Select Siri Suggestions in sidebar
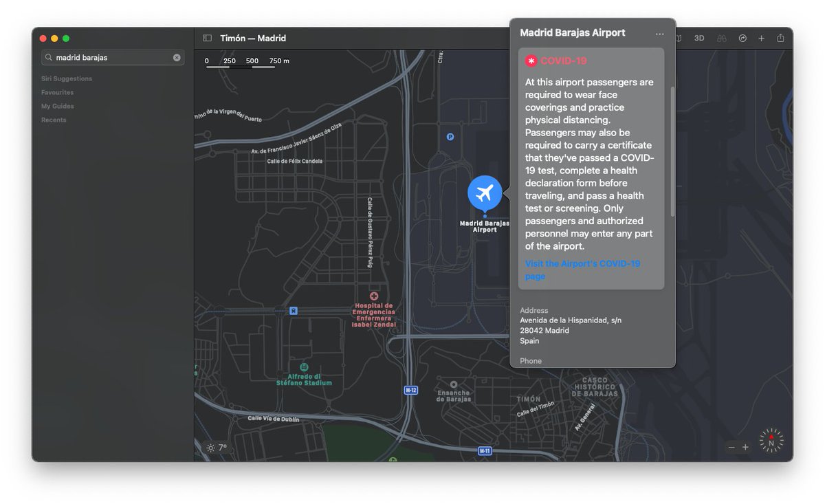825x504 pixels. 67,78
